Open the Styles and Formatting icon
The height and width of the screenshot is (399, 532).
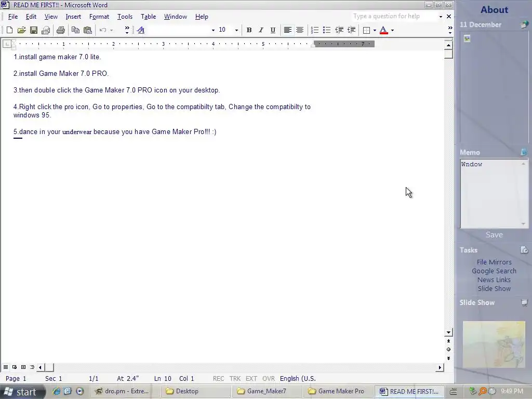click(x=141, y=30)
